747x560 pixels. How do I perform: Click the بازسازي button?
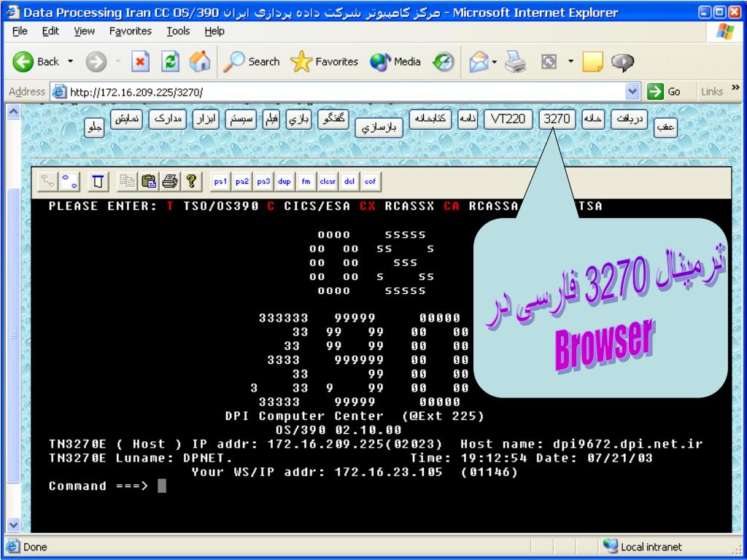tap(379, 128)
